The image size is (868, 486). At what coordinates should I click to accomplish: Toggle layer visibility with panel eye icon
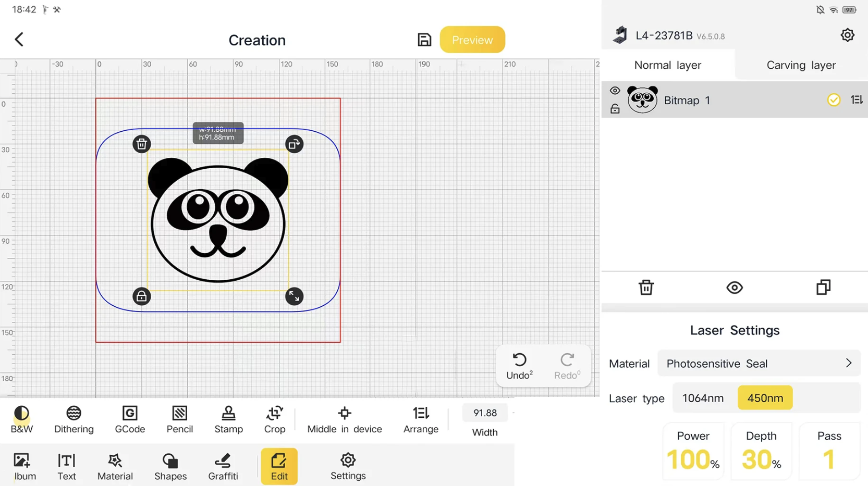(735, 287)
